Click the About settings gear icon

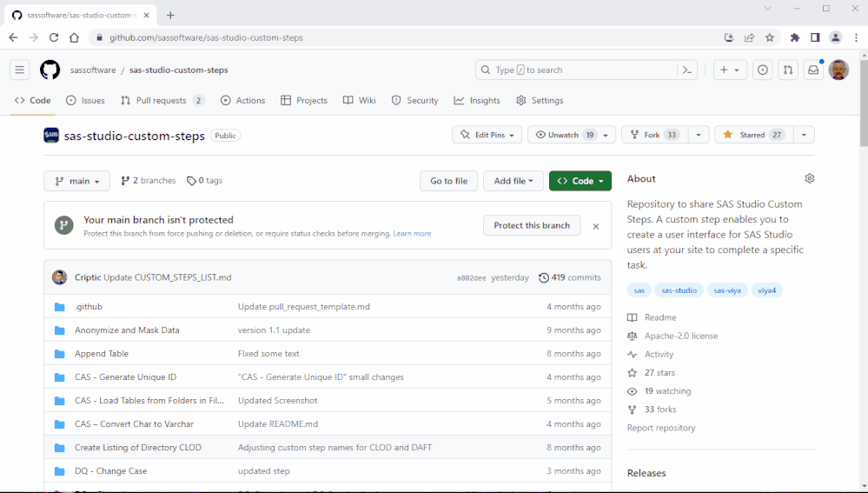pyautogui.click(x=810, y=178)
